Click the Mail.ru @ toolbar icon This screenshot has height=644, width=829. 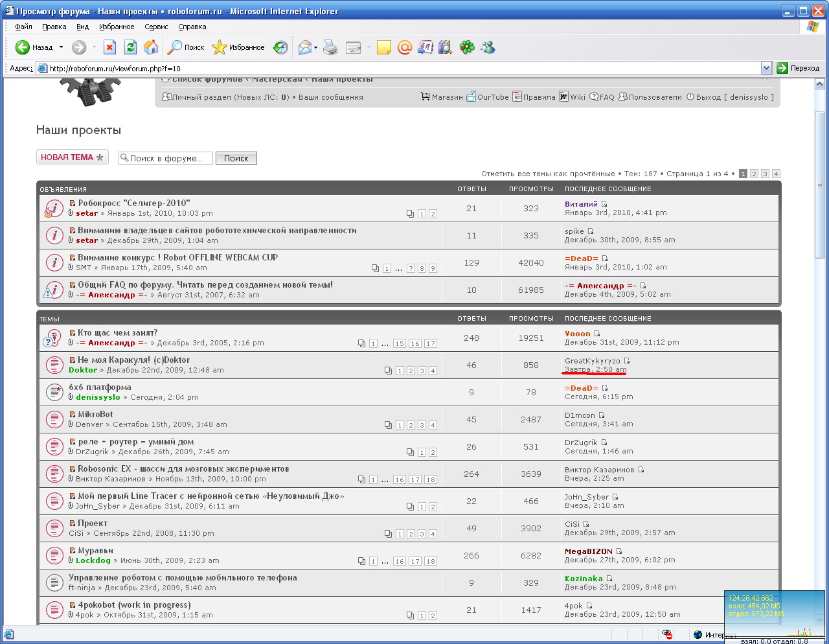[x=405, y=47]
